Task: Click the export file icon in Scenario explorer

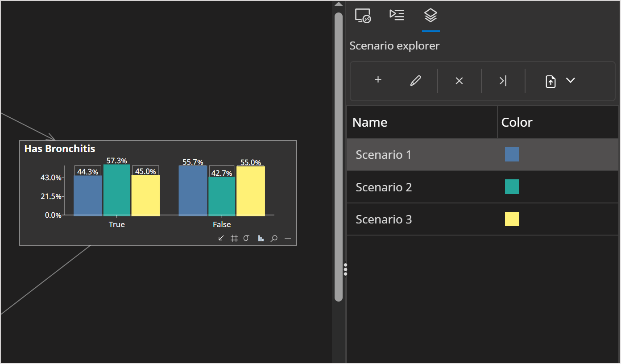Action: coord(551,81)
